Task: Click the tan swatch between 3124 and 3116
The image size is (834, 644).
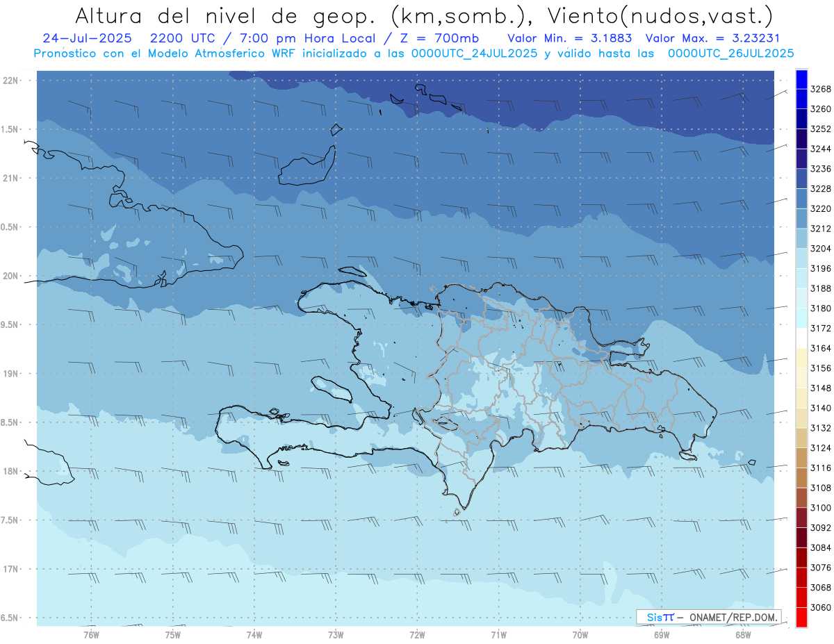Action: [x=801, y=458]
